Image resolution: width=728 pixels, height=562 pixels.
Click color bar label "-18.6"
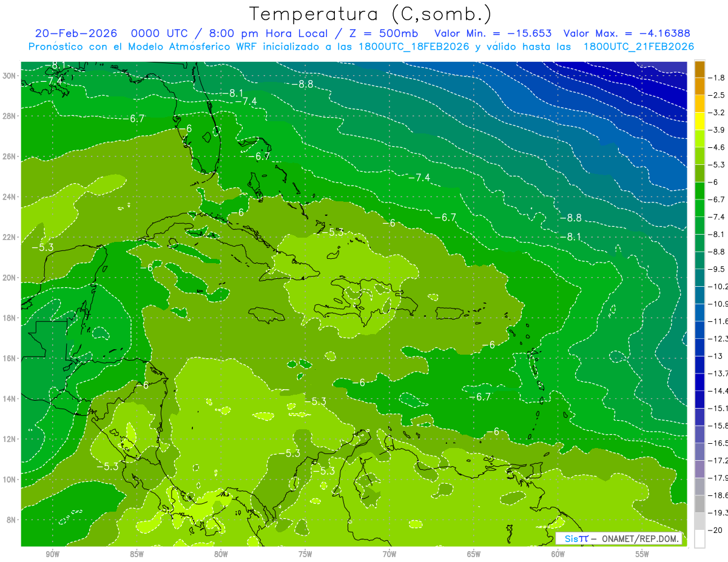click(x=718, y=495)
